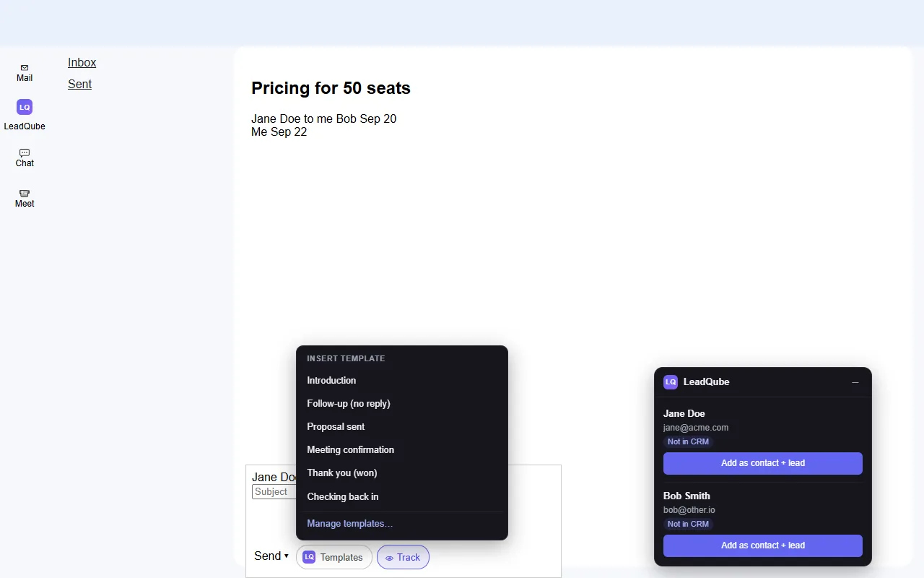Screen dimensions: 924x578
Task: Open Meet in the left sidebar
Action: (x=25, y=198)
